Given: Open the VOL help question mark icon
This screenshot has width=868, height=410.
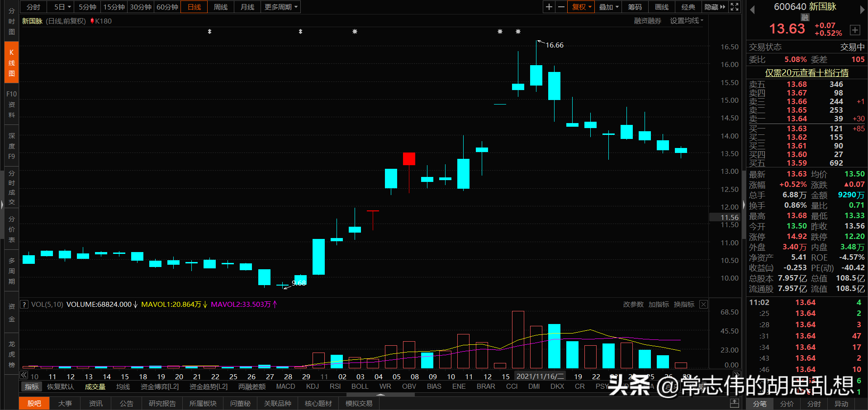Looking at the screenshot, I should tap(24, 304).
